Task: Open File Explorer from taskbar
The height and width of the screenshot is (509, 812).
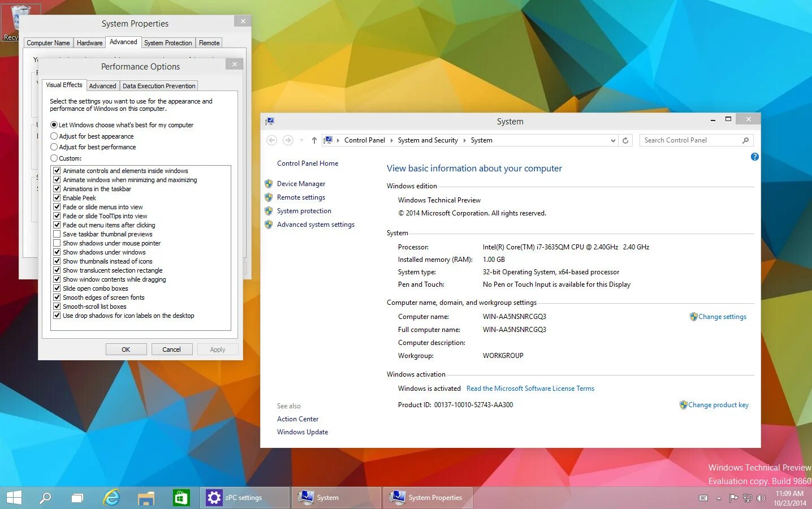Action: click(146, 498)
